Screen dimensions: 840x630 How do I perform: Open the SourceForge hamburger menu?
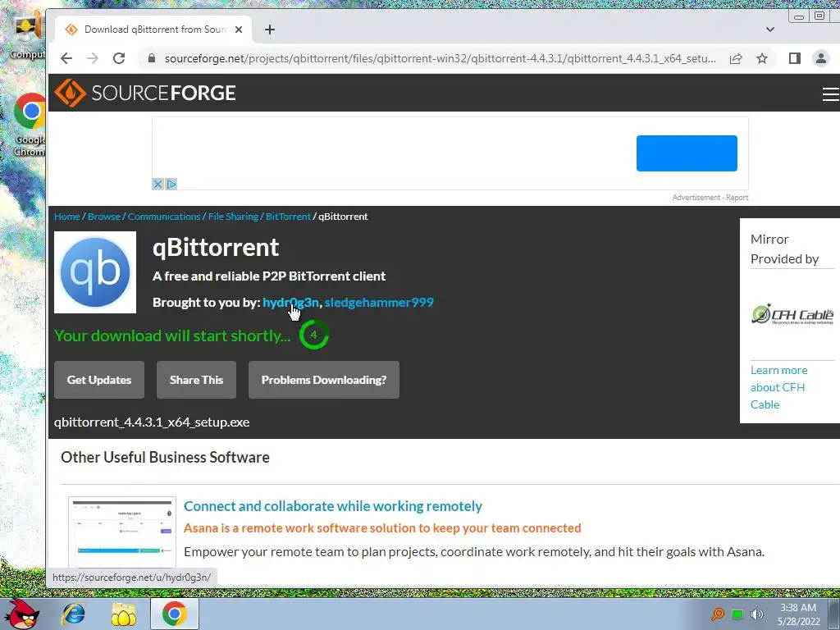830,94
